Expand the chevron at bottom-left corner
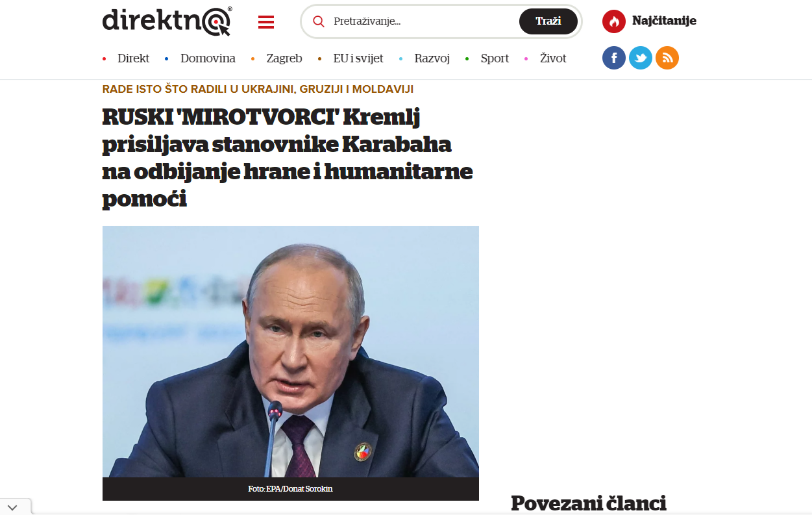The image size is (812, 515). (13, 507)
